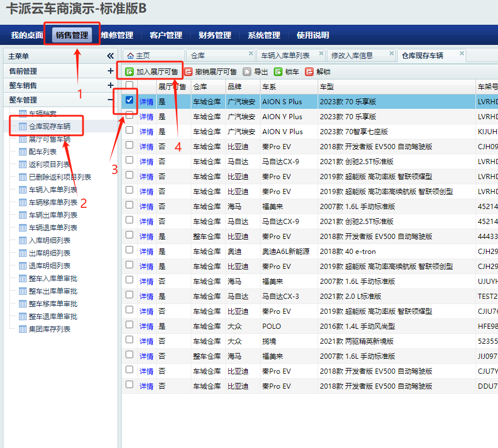The image size is (498, 448).
Task: Sort by the 品牌 column header
Action: pos(235,87)
